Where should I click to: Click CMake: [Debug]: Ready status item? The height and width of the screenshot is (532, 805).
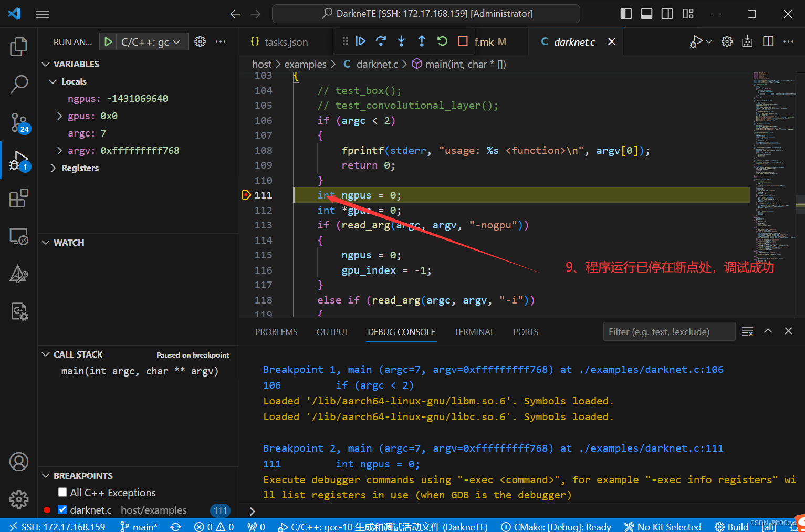(x=556, y=526)
